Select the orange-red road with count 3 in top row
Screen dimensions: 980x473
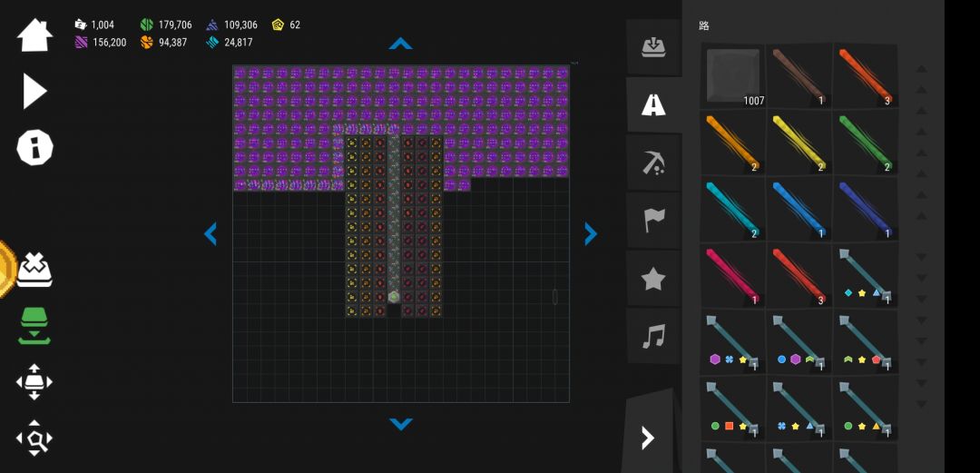(x=866, y=75)
